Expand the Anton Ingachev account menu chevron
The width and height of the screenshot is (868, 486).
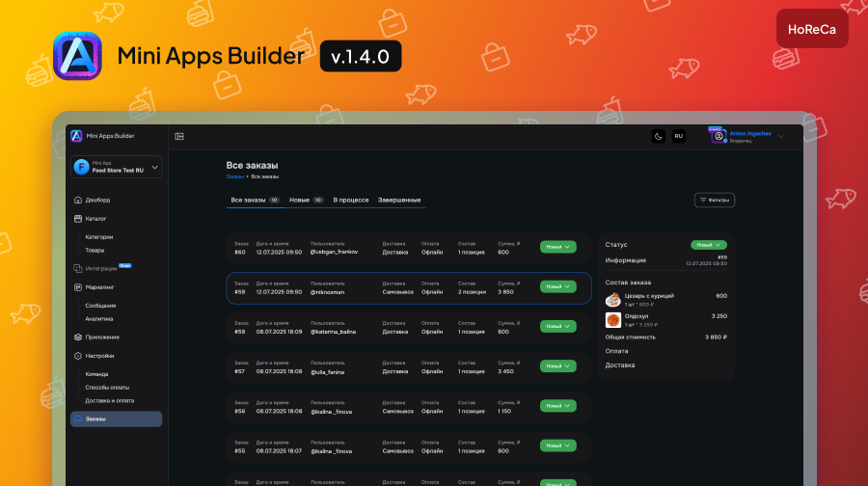coord(780,136)
